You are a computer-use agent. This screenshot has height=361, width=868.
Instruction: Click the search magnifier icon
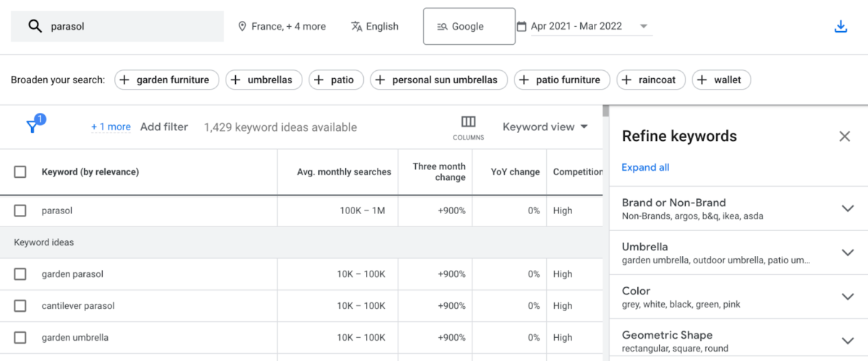point(35,27)
